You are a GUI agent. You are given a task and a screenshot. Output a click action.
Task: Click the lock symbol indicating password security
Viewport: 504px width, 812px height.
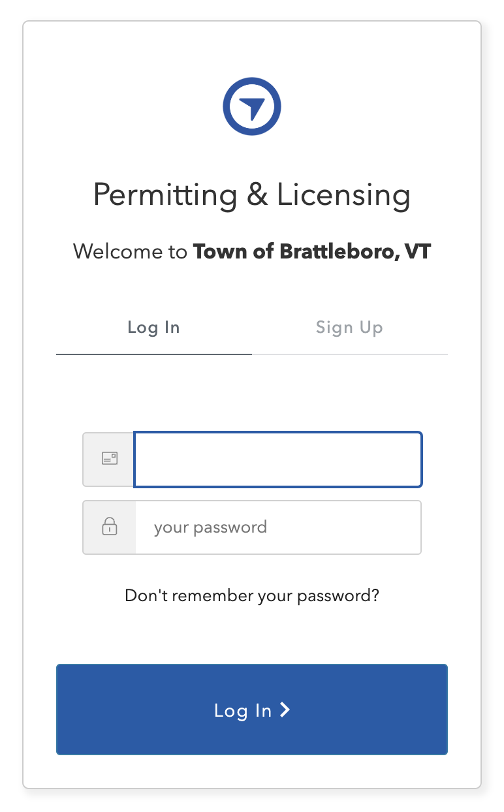108,527
